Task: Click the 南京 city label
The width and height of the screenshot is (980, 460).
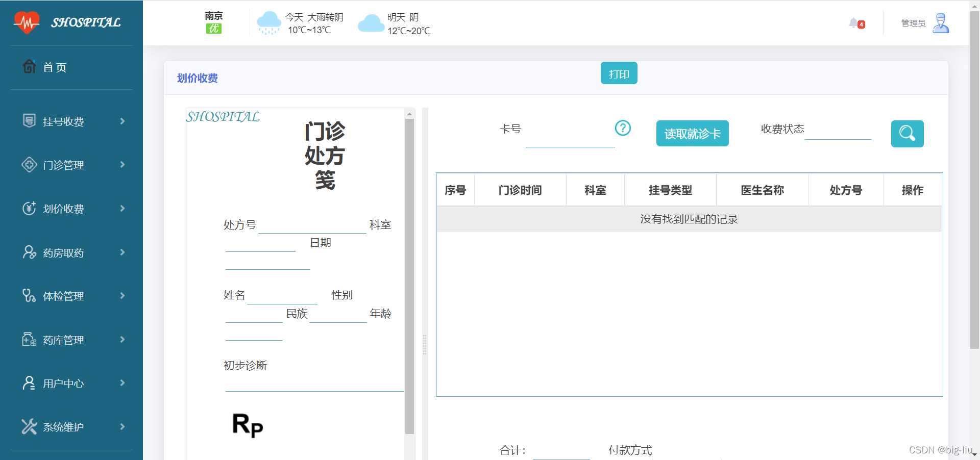Action: click(x=214, y=16)
